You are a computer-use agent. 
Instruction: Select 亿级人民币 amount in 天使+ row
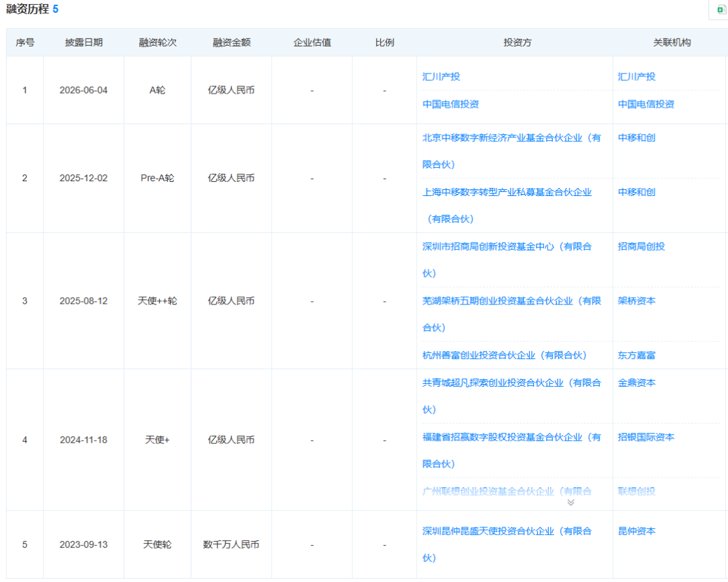[231, 439]
